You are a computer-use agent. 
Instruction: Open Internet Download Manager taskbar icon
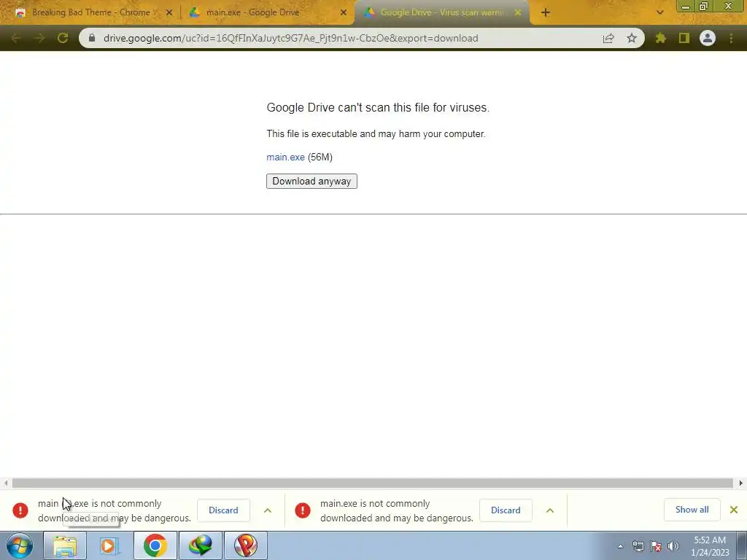point(200,545)
